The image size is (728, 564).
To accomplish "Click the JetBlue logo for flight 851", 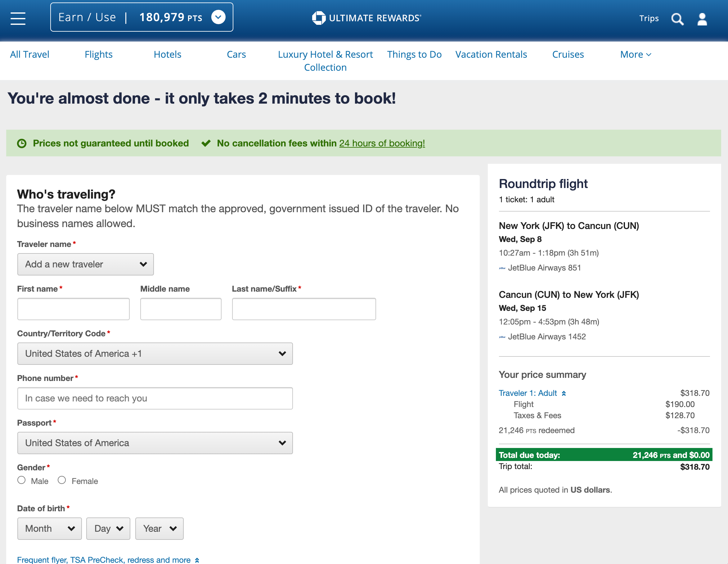I will click(x=502, y=268).
